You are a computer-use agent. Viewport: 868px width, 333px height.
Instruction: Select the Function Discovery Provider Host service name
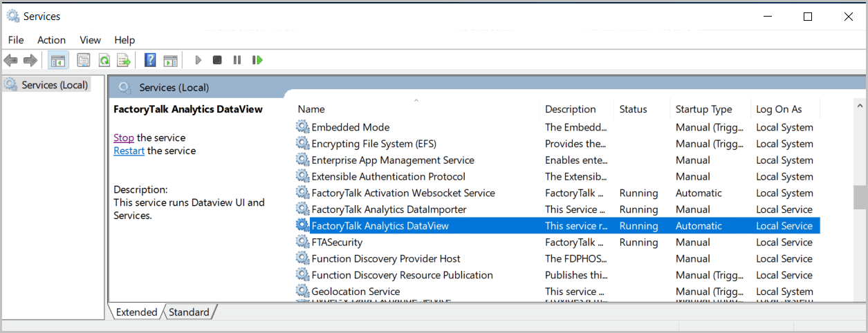[x=386, y=258]
